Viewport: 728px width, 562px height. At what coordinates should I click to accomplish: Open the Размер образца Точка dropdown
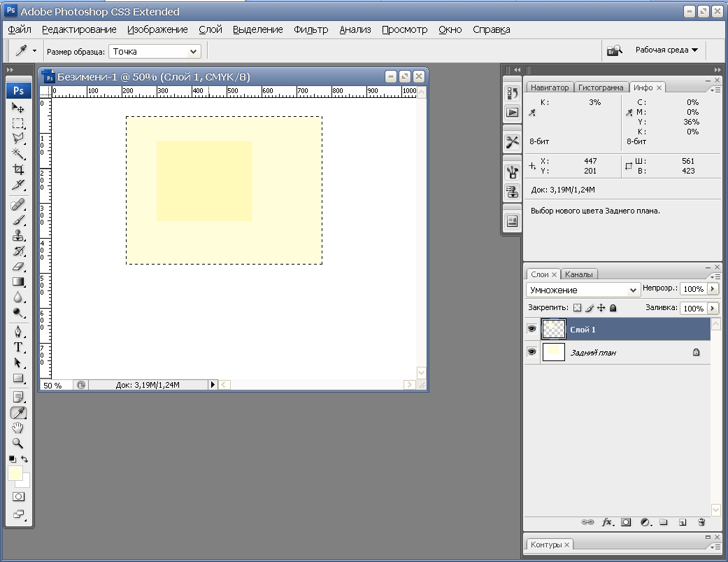tap(155, 52)
